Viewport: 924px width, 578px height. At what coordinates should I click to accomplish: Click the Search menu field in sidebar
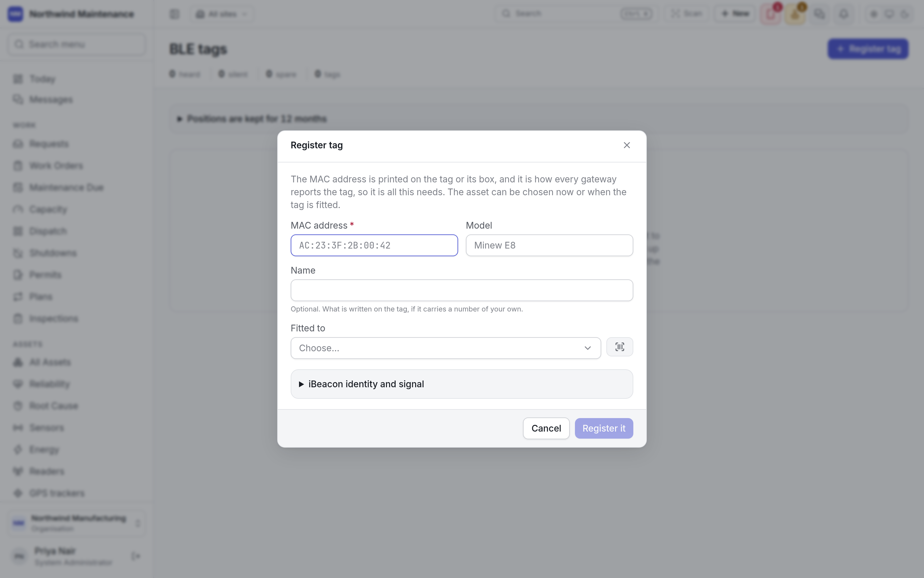click(76, 44)
